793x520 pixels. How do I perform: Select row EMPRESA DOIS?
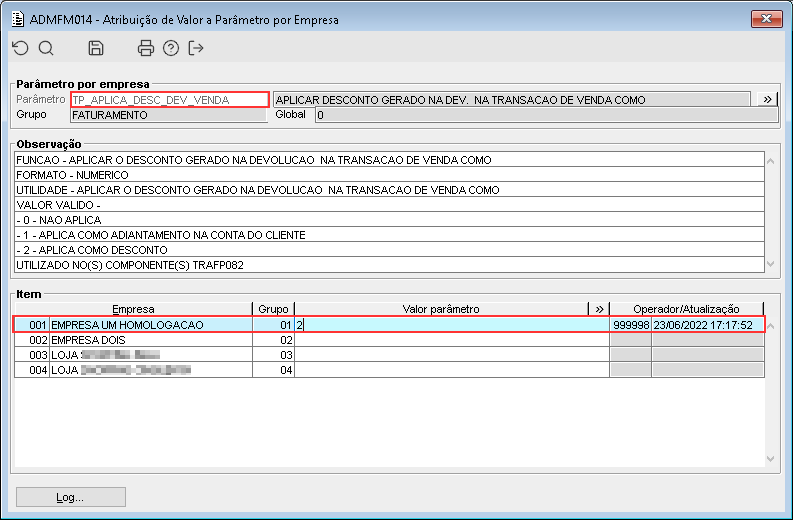(389, 340)
